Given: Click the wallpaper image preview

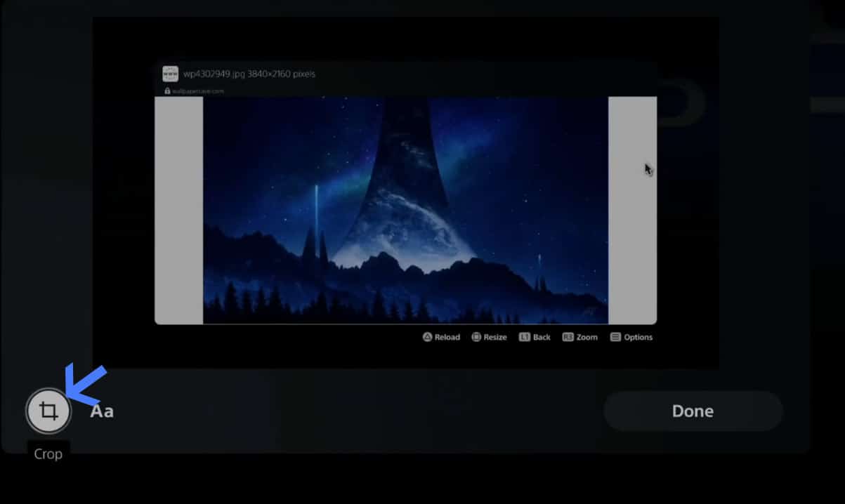Looking at the screenshot, I should [405, 210].
